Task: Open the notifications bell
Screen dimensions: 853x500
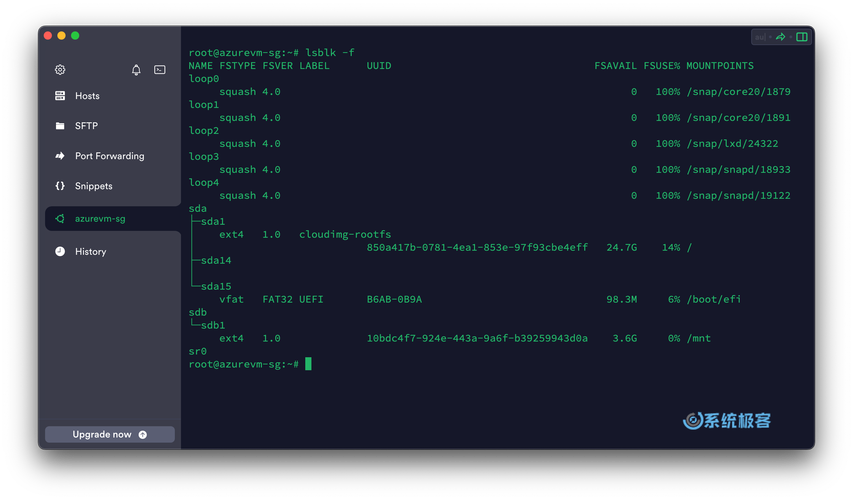Action: click(136, 70)
